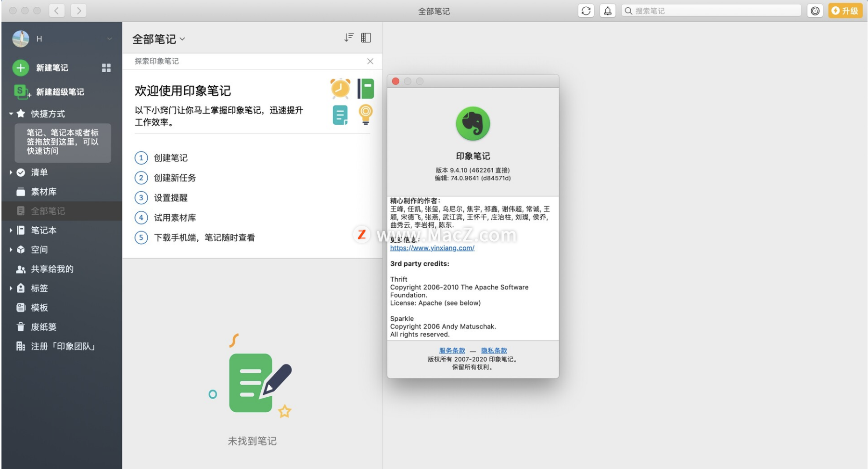
Task: Click the green plus new note icon
Action: [x=21, y=68]
